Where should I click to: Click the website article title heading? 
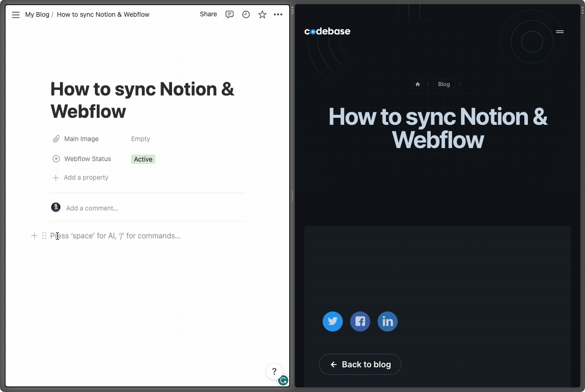tap(438, 128)
